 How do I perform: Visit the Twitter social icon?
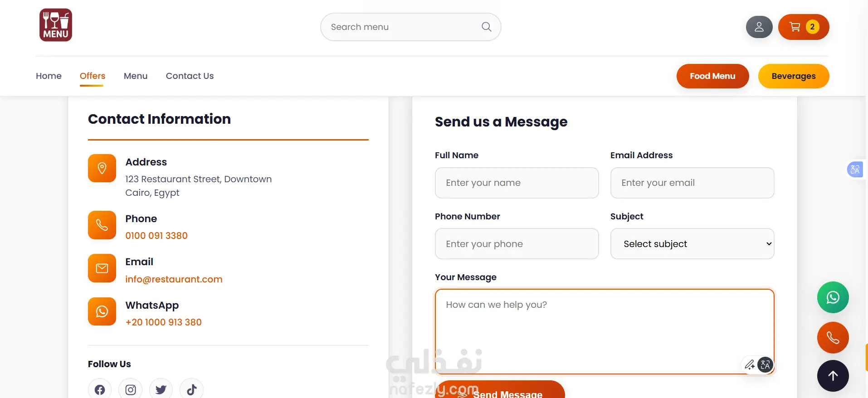pyautogui.click(x=161, y=389)
